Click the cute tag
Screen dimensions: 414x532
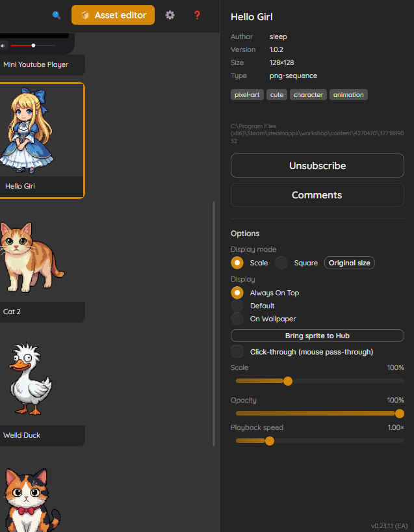tap(277, 95)
